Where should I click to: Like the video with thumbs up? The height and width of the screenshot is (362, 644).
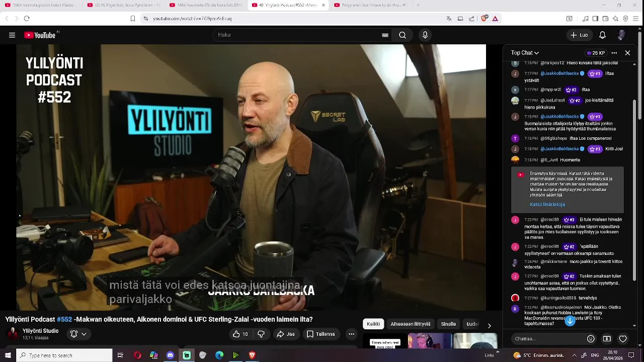240,334
